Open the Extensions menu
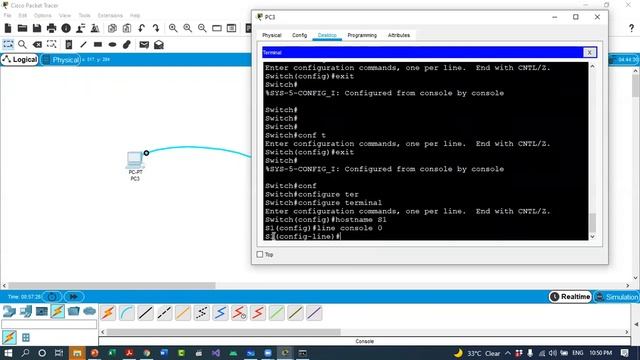 110,16
